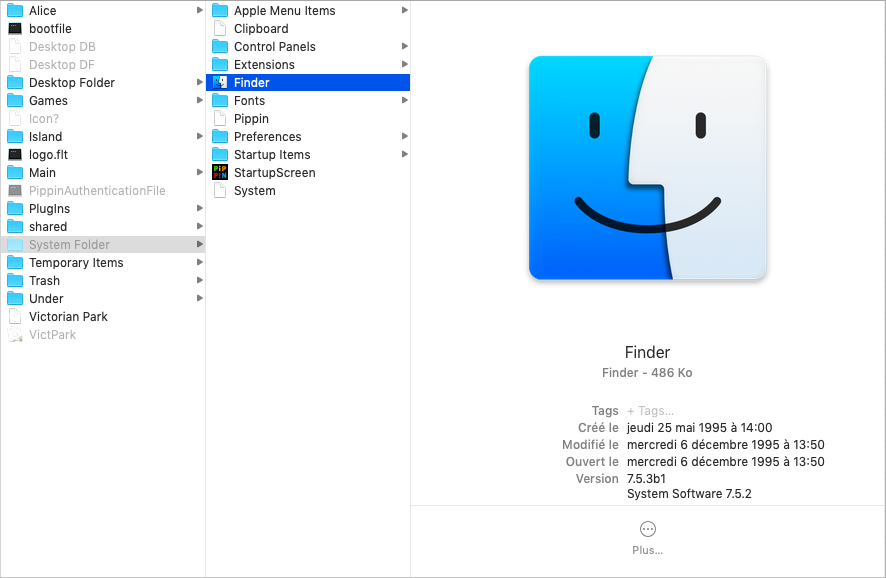Select the VictPark alias icon
Viewport: 886px width, 578px height.
15,335
